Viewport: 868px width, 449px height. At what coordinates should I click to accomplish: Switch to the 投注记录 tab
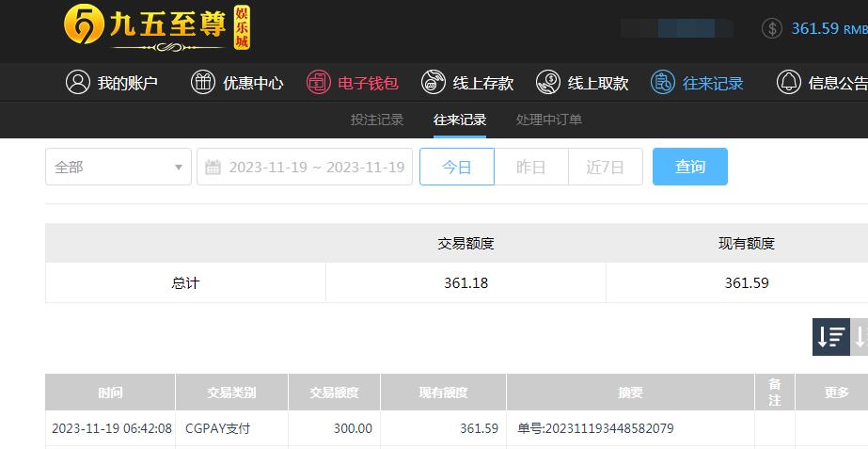tap(377, 120)
